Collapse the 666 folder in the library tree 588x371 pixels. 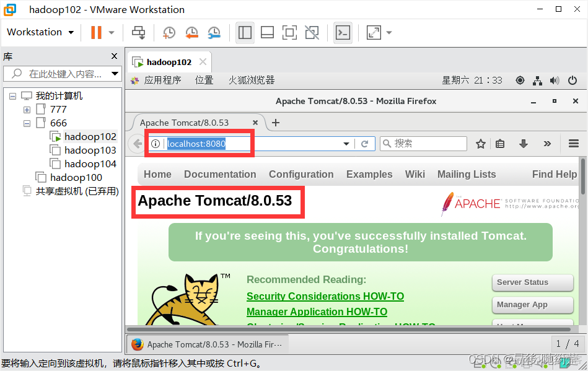pos(27,123)
